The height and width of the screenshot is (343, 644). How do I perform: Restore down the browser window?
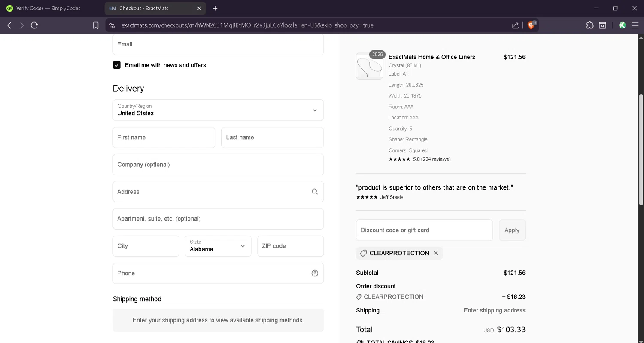pyautogui.click(x=615, y=8)
